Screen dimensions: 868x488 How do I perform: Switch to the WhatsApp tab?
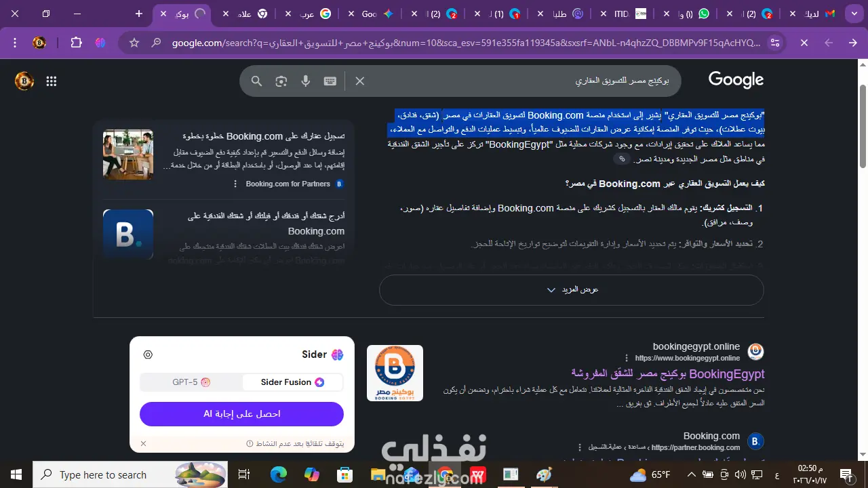point(685,14)
